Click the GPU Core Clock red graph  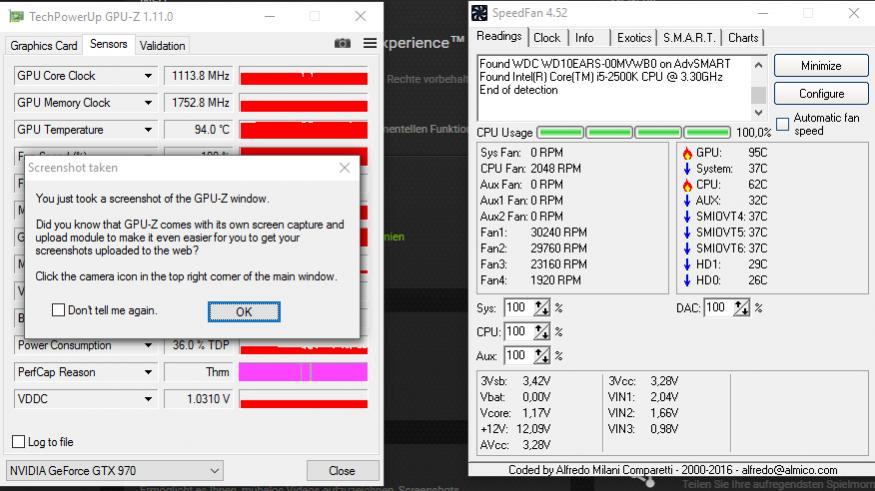click(304, 76)
